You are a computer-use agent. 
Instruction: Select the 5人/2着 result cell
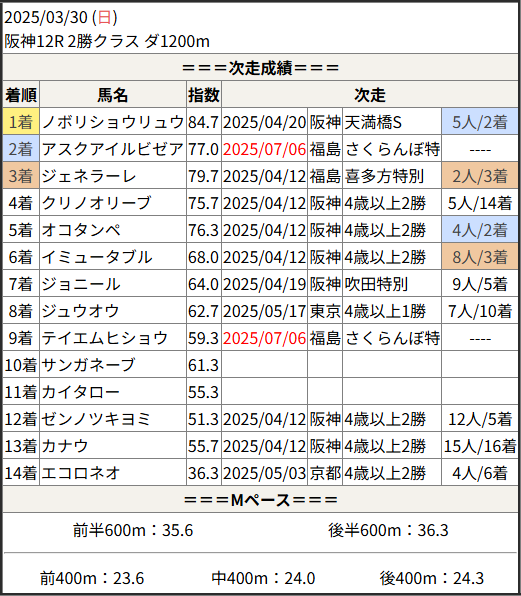point(480,122)
